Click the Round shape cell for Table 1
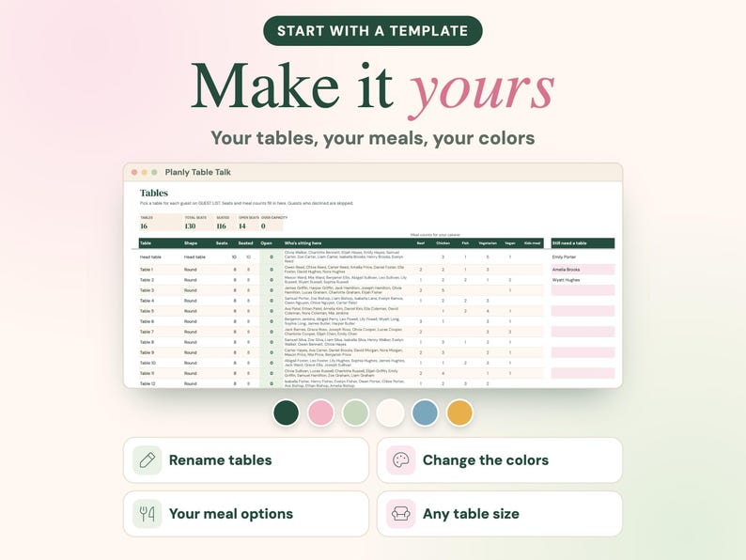The image size is (746, 560). (x=191, y=270)
